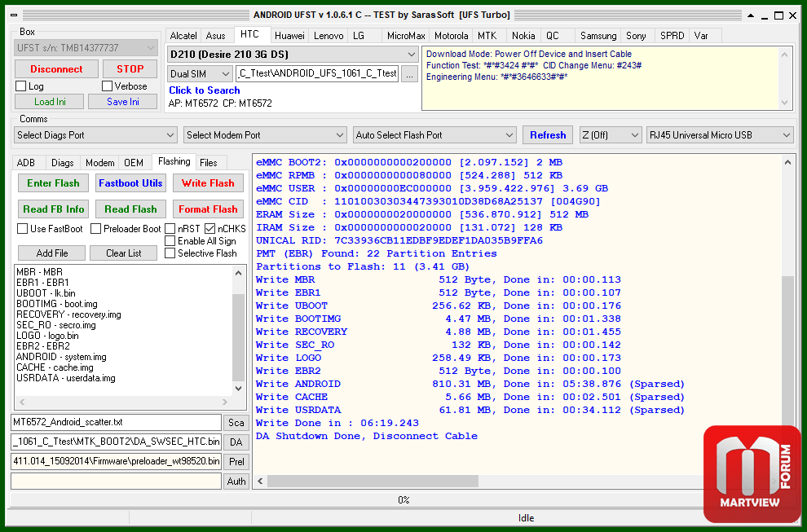Click the Sca scatter file button
Screen dimensions: 807x532
pyautogui.click(x=236, y=422)
